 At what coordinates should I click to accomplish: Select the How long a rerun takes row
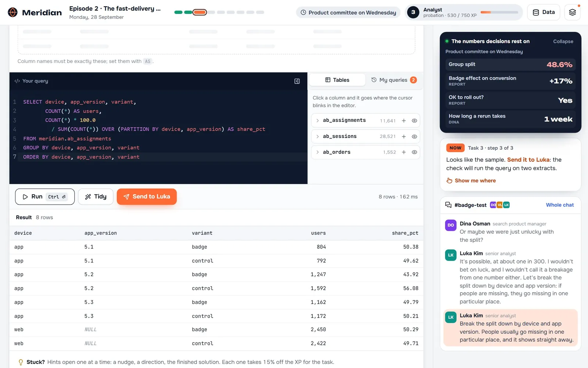(510, 119)
